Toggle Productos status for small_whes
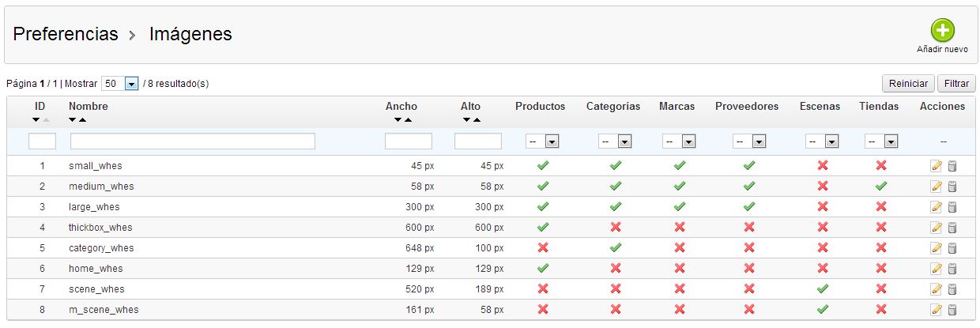This screenshot has height=328, width=980. [x=542, y=166]
